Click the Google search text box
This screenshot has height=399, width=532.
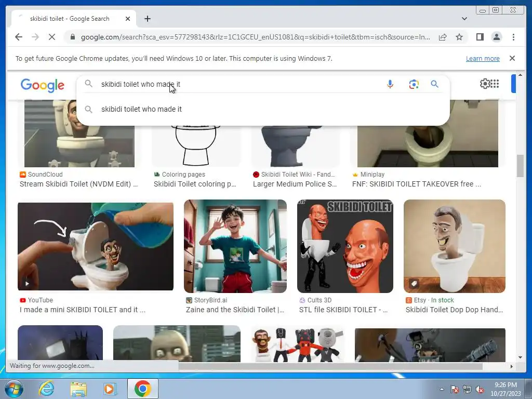(237, 84)
